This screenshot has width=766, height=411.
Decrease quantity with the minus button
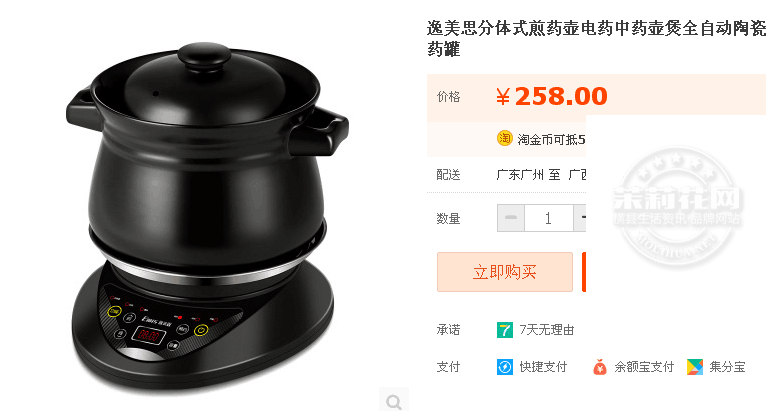point(511,218)
